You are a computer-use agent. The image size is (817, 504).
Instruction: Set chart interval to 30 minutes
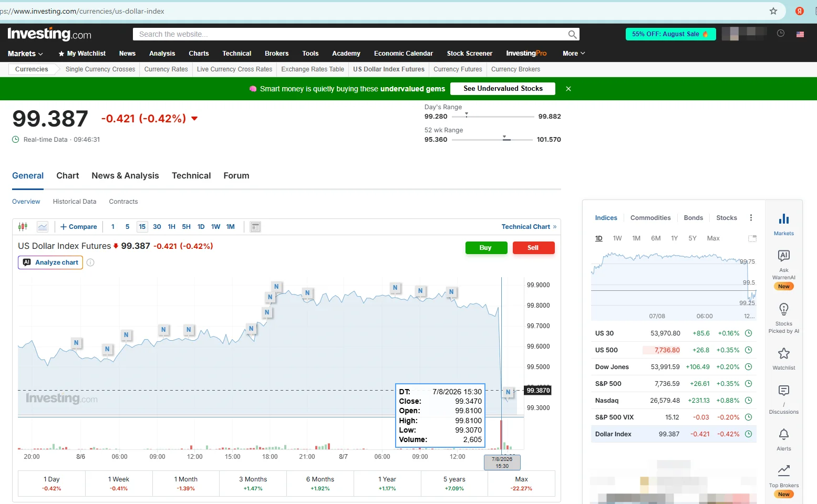pyautogui.click(x=157, y=227)
